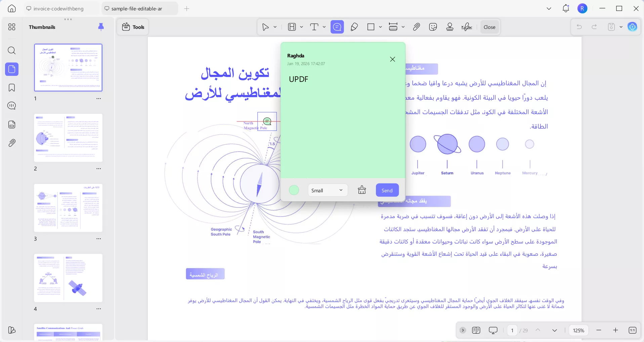Select the rectangle shape tool
This screenshot has height=342, width=644.
coord(371,27)
